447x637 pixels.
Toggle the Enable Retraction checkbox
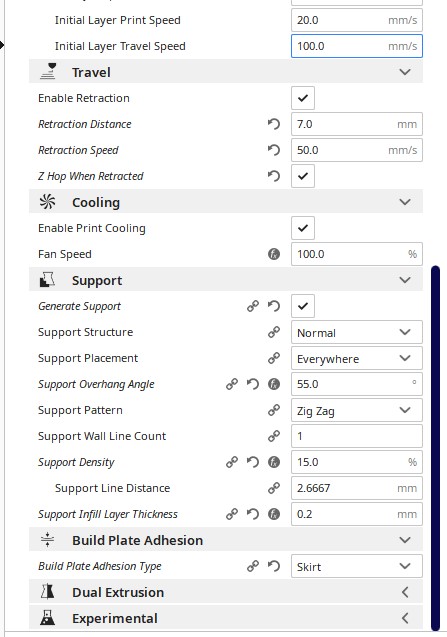pyautogui.click(x=303, y=98)
